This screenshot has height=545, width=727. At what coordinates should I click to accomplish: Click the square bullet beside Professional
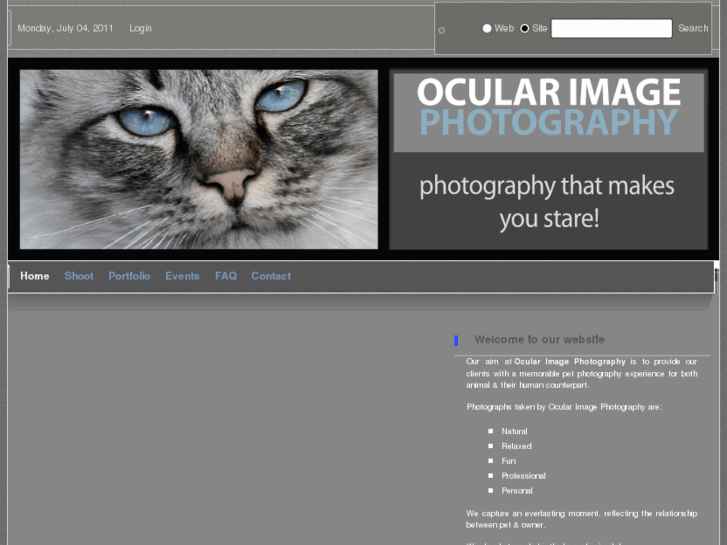coord(491,476)
